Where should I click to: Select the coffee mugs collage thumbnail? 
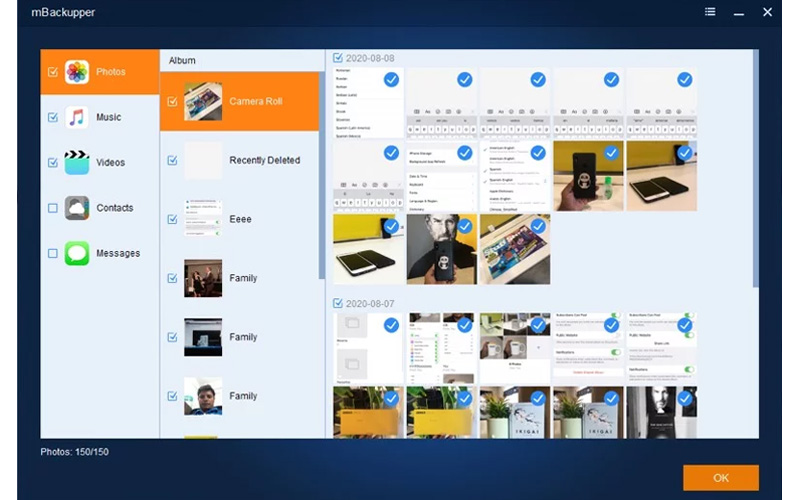tap(515, 349)
